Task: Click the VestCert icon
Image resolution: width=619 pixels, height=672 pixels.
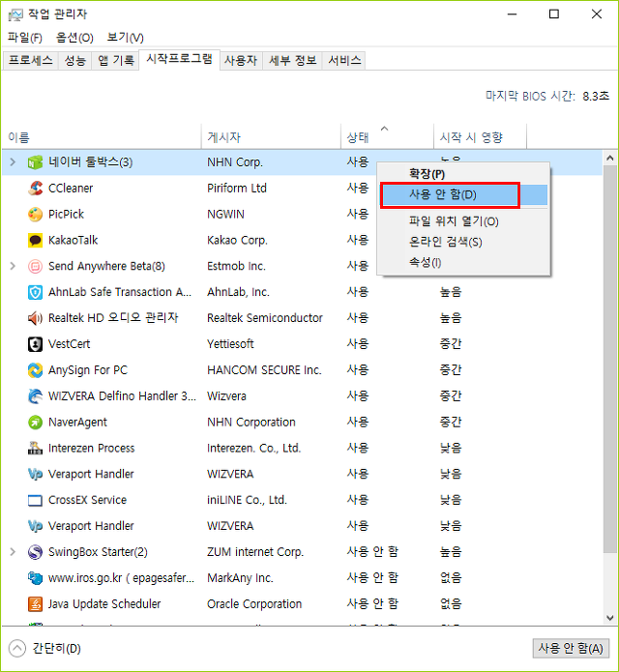Action: (35, 344)
